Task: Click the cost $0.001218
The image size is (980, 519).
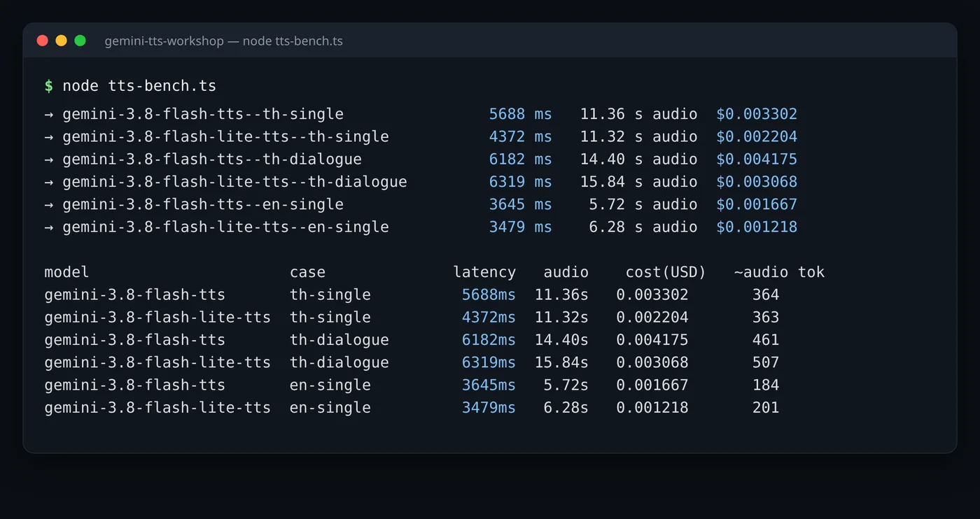Action: click(757, 227)
